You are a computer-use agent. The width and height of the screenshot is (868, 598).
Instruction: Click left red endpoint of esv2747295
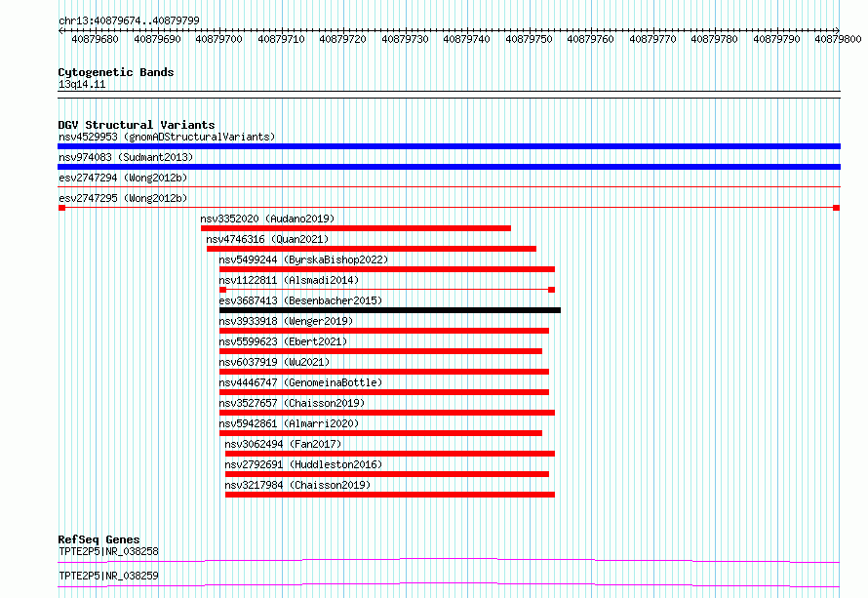tap(62, 208)
